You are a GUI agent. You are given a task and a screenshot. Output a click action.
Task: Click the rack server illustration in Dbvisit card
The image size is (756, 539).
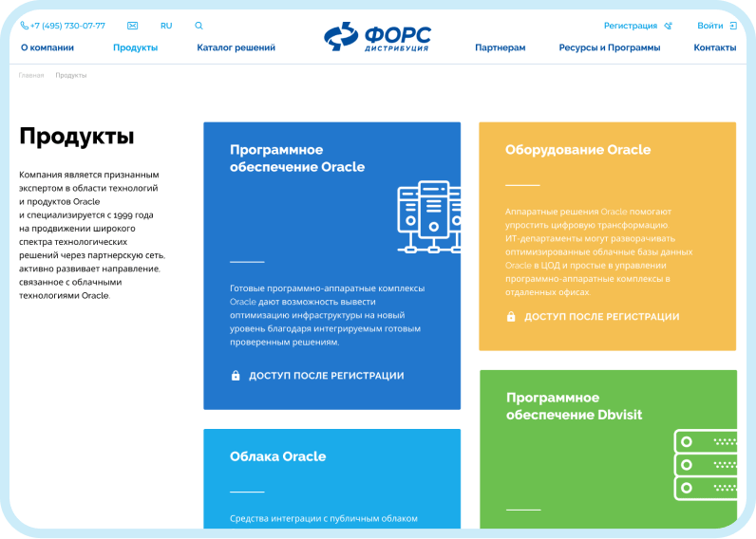point(706,465)
